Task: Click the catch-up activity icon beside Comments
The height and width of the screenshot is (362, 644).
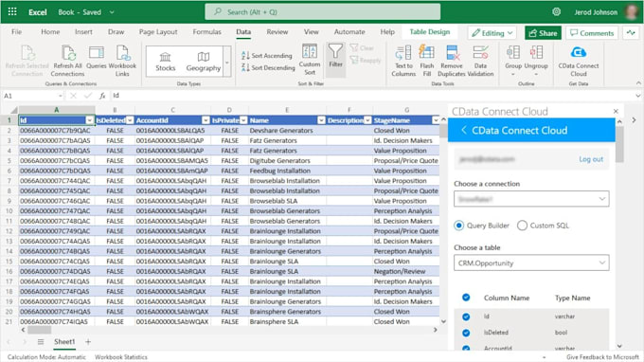Action: pos(631,33)
